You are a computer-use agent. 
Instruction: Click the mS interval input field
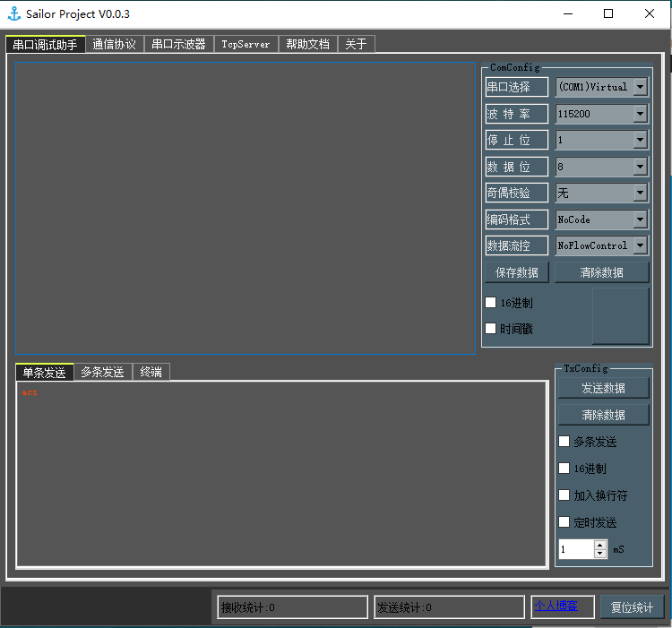[576, 549]
